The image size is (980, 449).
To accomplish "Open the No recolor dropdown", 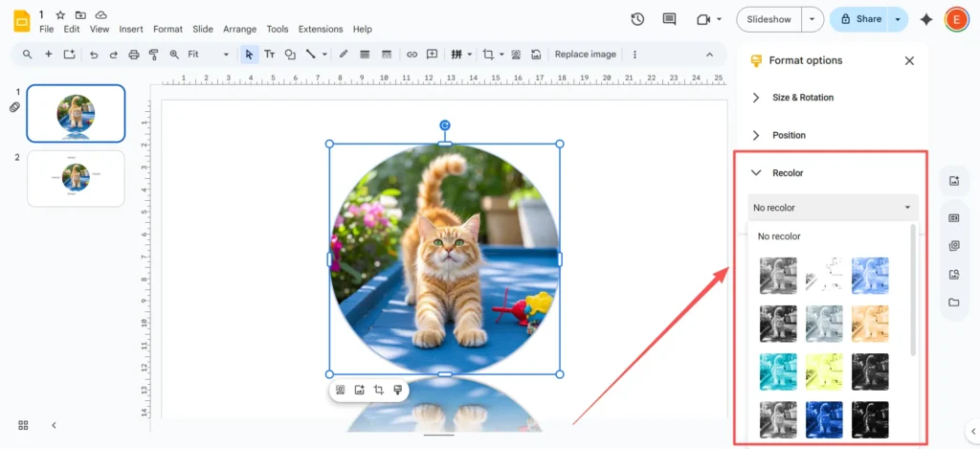I will 834,208.
